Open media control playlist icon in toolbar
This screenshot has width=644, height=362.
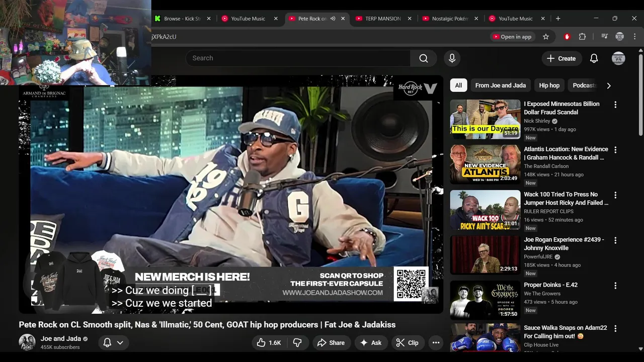coord(605,37)
